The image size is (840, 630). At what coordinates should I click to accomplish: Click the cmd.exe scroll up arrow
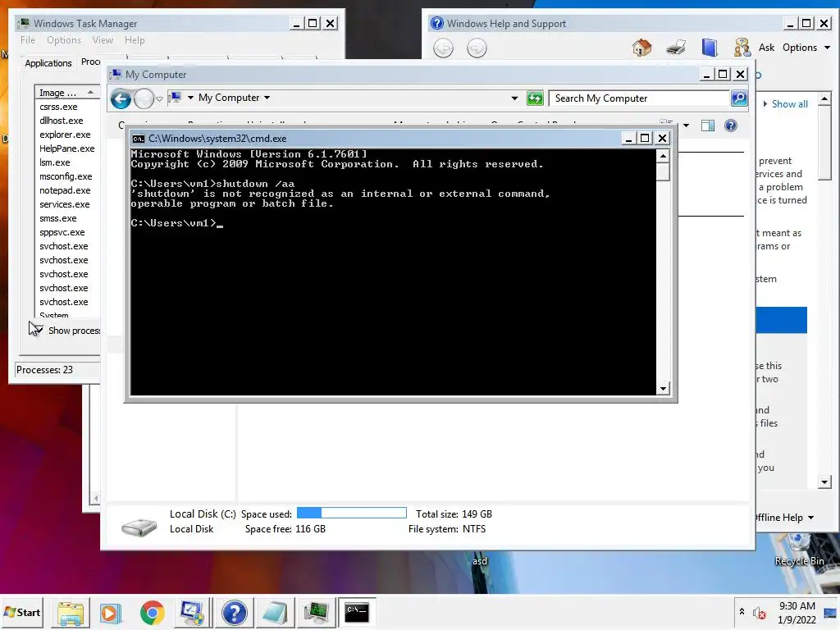click(663, 157)
